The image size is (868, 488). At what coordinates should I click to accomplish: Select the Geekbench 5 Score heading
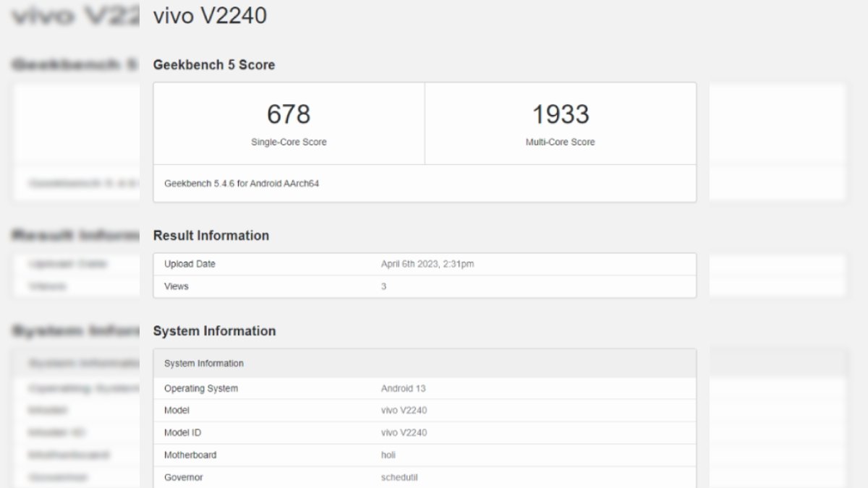pyautogui.click(x=214, y=64)
